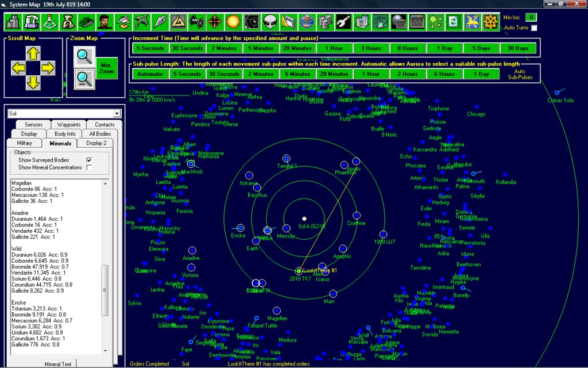Switch to the Contacts tab

tap(105, 124)
